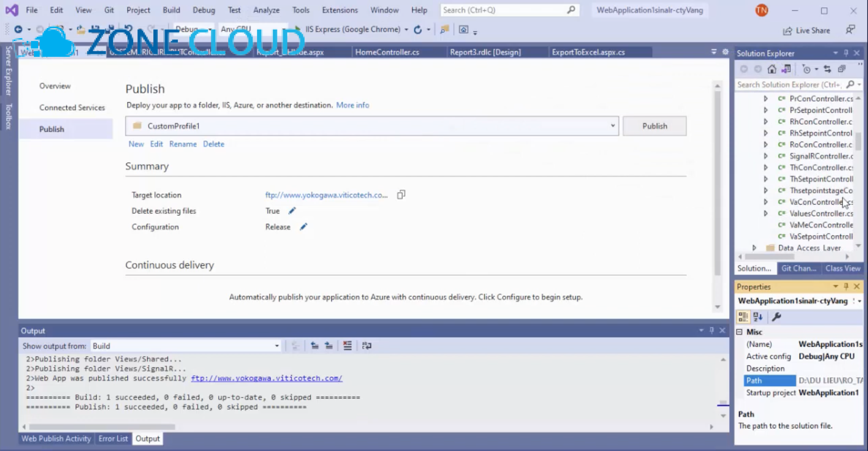Open the More info link
This screenshot has width=868, height=451.
(353, 105)
